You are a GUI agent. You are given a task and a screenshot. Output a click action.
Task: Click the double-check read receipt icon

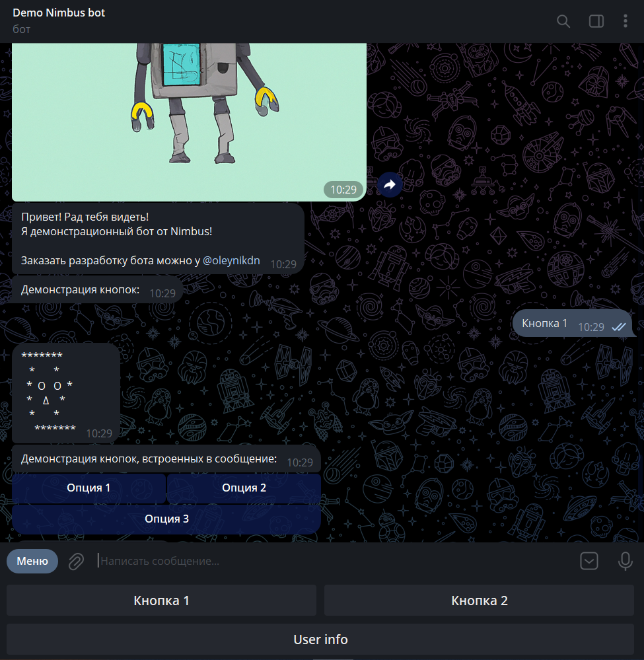coord(619,327)
